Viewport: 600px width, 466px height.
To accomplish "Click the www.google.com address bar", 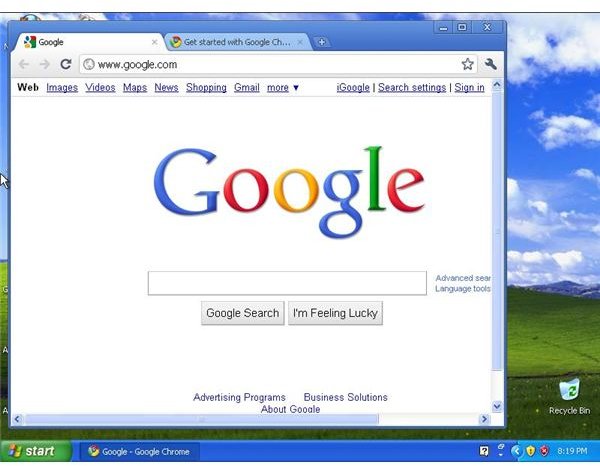I will coord(277,64).
